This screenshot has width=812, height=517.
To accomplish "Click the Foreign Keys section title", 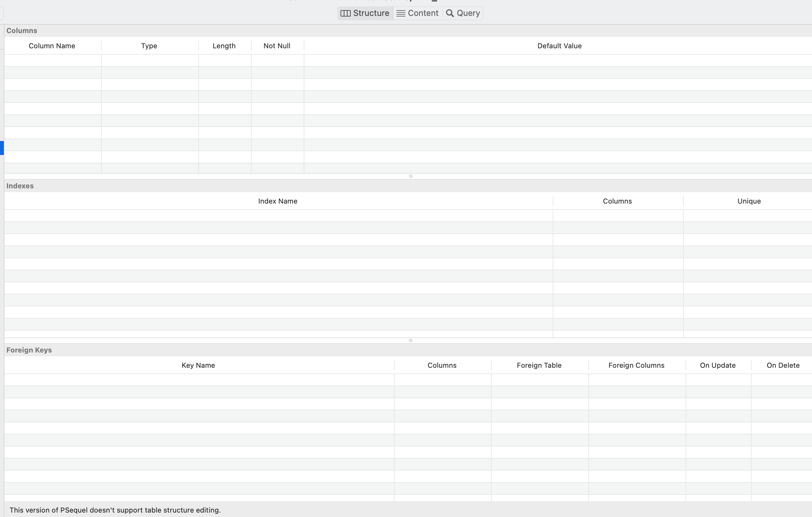I will point(29,350).
